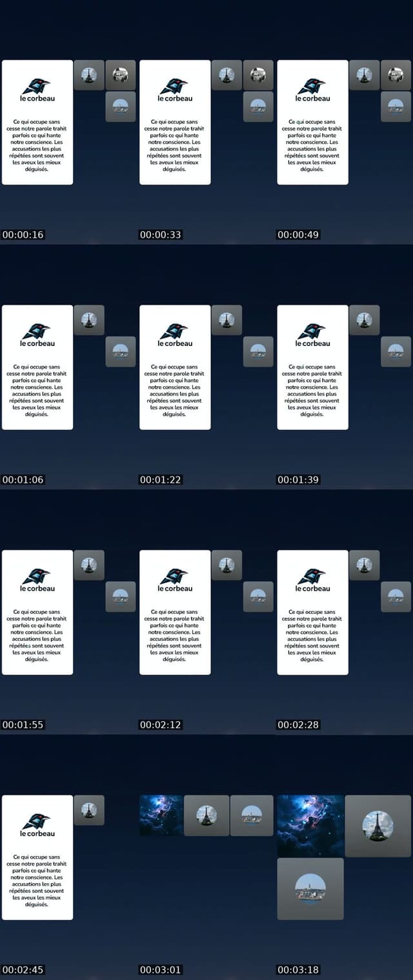Click the 00:01:22 timestamp label
This screenshot has width=413, height=980.
click(x=161, y=480)
